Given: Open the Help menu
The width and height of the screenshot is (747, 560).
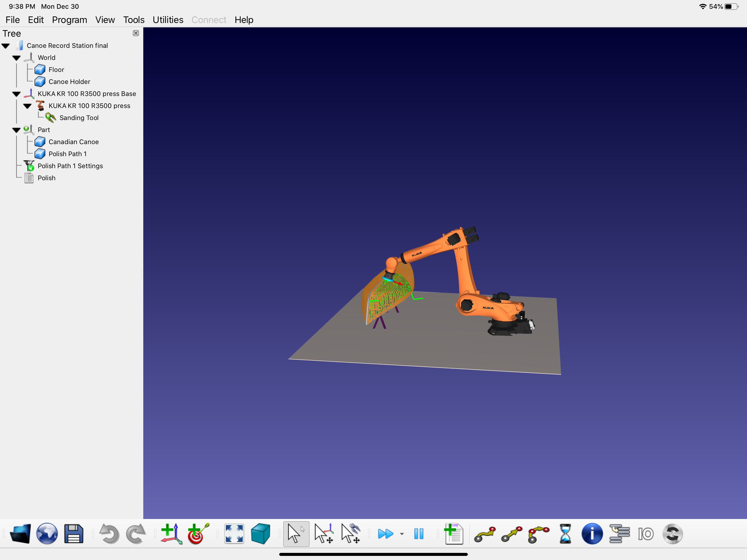Looking at the screenshot, I should [244, 20].
